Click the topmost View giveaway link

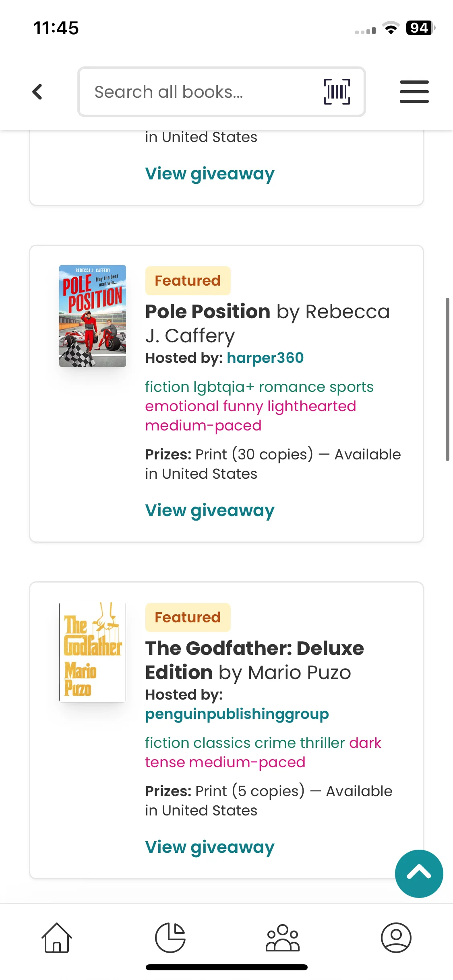click(x=209, y=173)
